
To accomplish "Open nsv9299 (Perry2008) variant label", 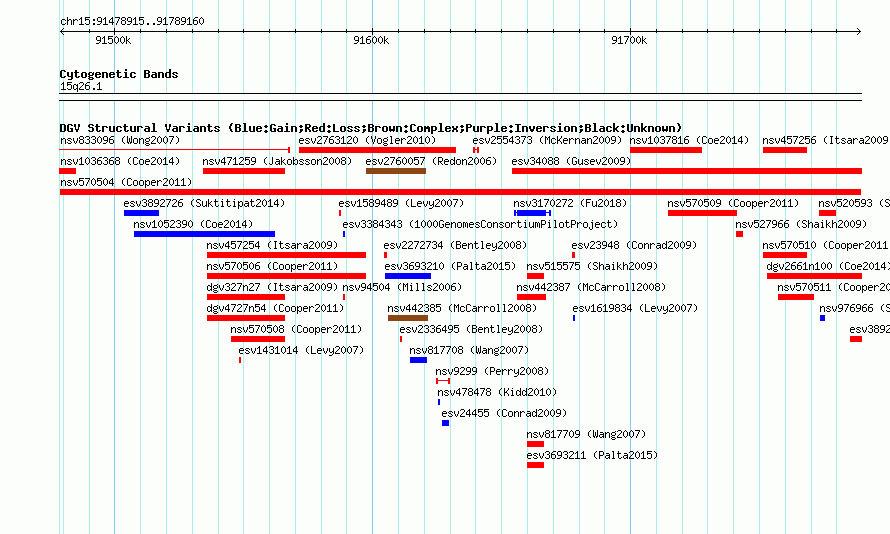I will [x=492, y=371].
